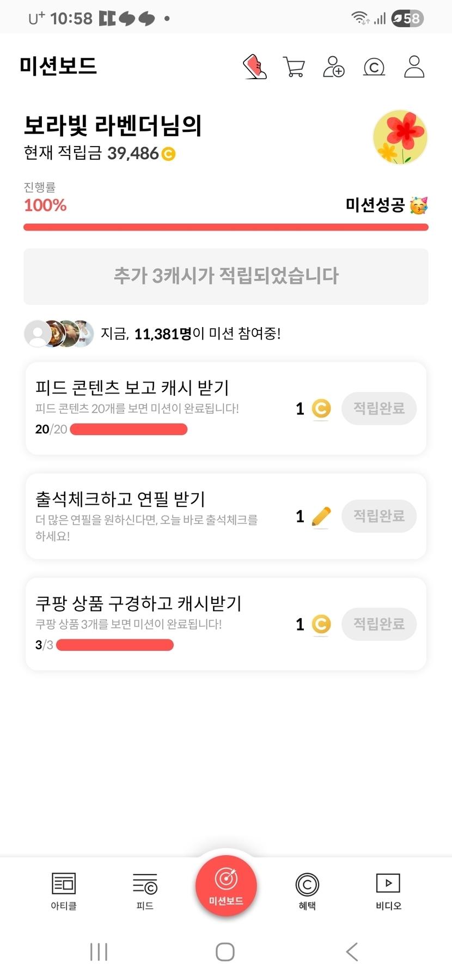Tap the red mission progress bar

226,227
